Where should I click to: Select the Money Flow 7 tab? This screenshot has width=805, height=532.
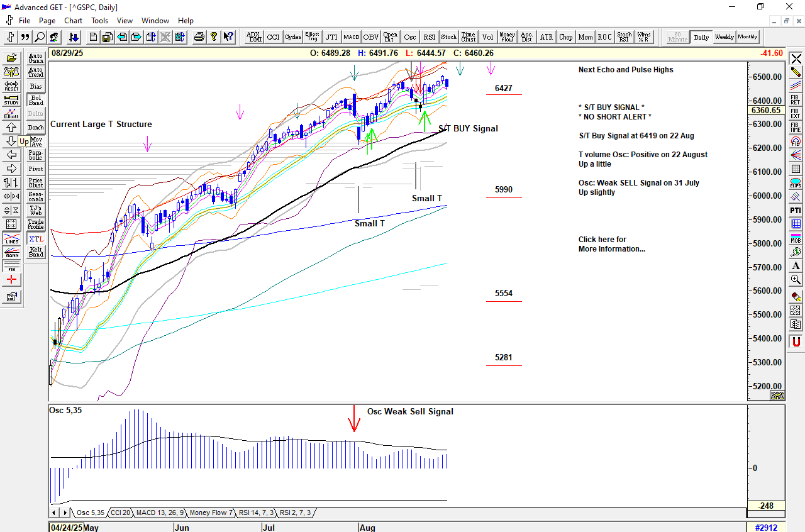(x=211, y=513)
